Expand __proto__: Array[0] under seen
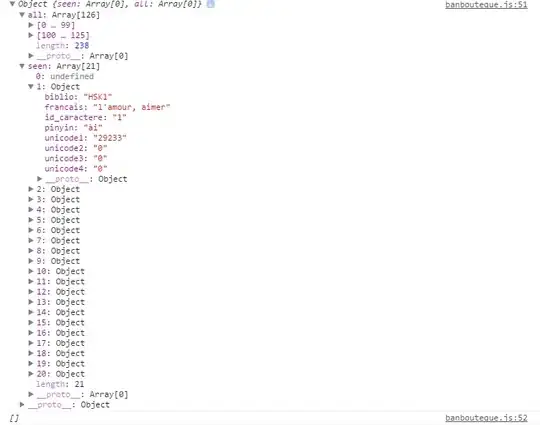This screenshot has width=540, height=425. [x=31, y=394]
